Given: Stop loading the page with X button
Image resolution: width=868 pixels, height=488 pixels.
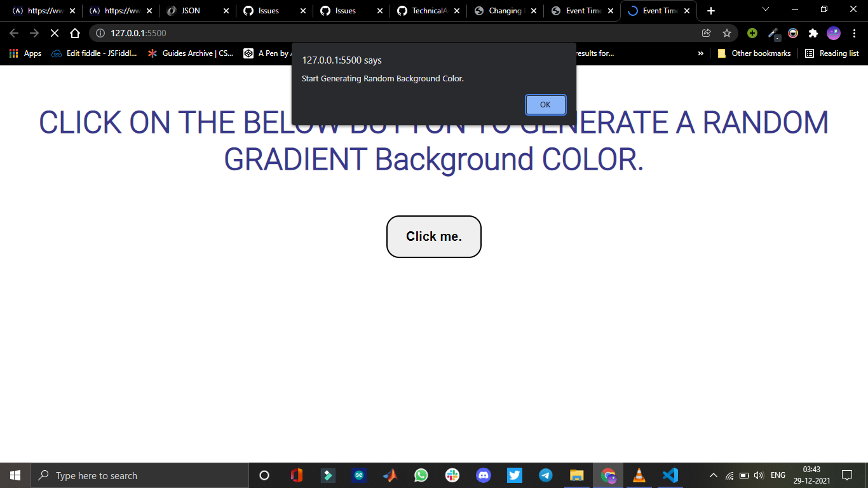Looking at the screenshot, I should (x=54, y=33).
